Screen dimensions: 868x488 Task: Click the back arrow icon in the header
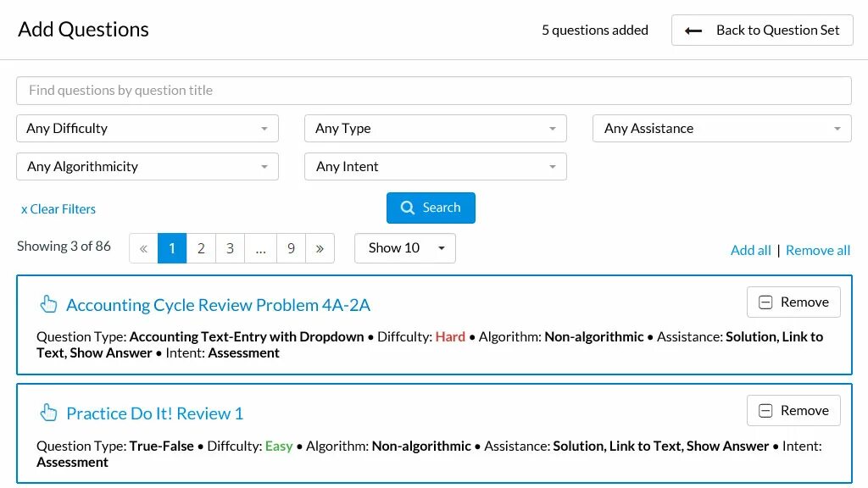[x=693, y=30]
